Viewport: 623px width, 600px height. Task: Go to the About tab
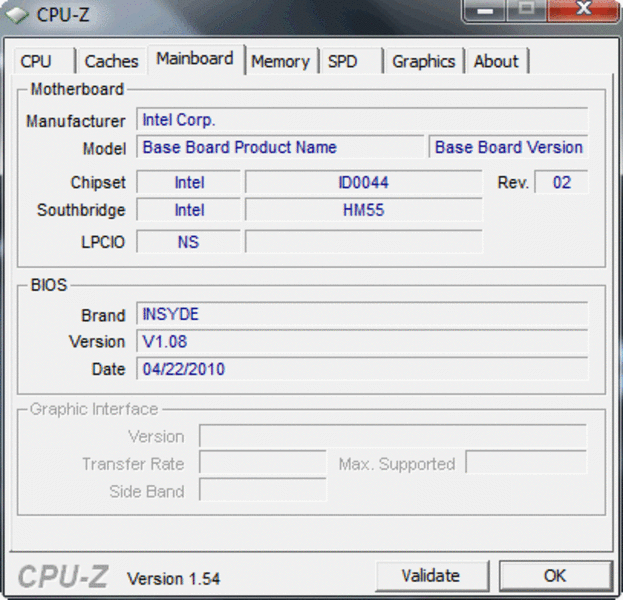coord(497,61)
